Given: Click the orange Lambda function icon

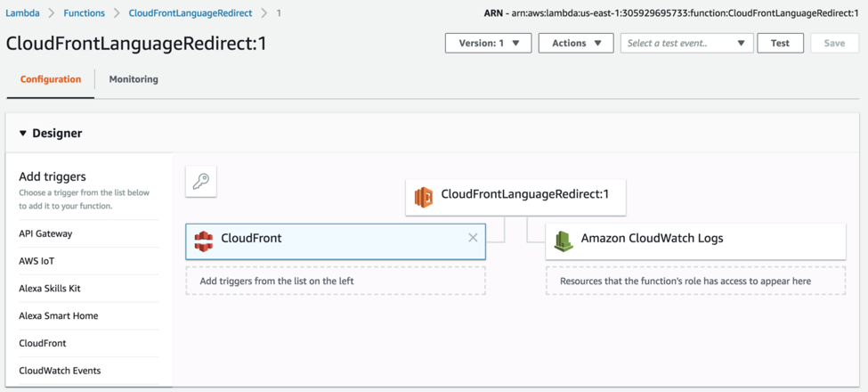Looking at the screenshot, I should pyautogui.click(x=424, y=196).
